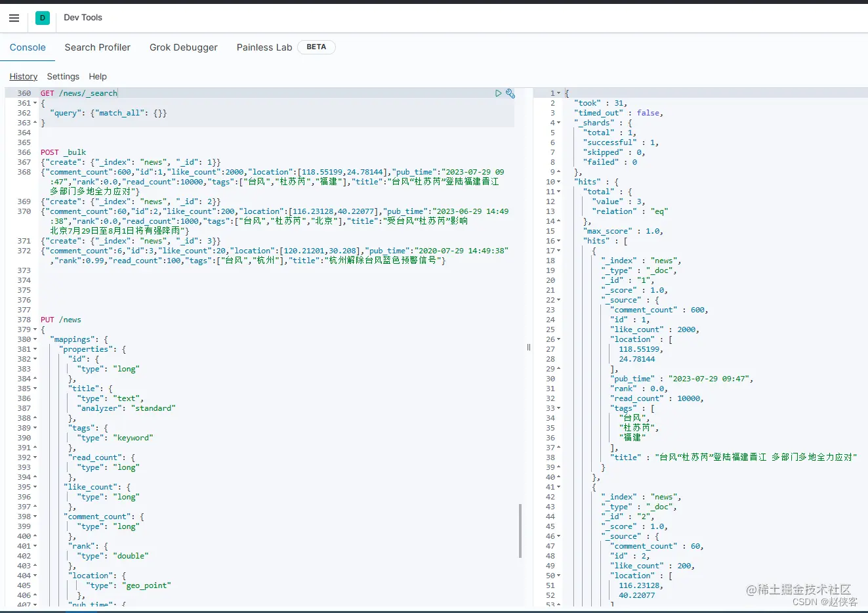Click "pub_time" : "2023-07-29 09:47" line
The height and width of the screenshot is (613, 868).
[682, 379]
